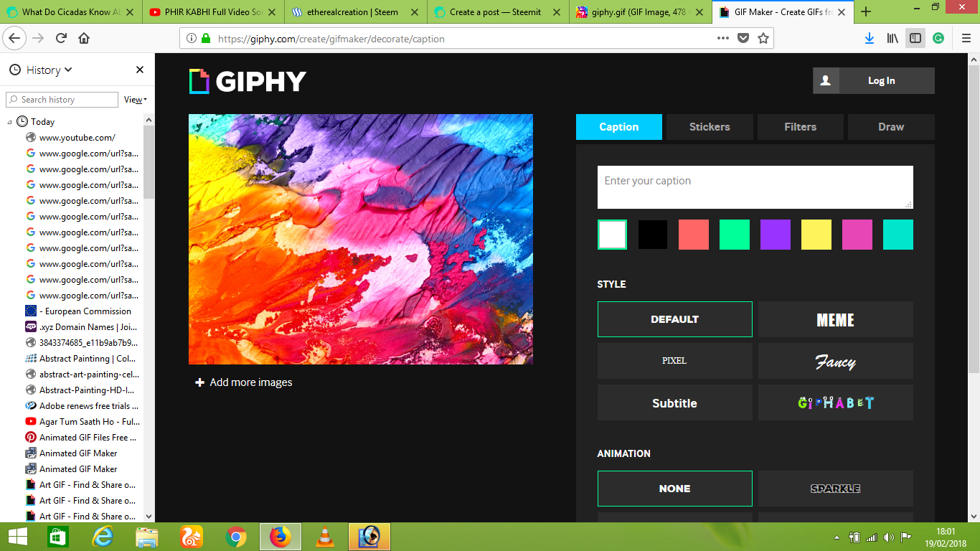
Task: Click the Log In button
Action: (883, 80)
